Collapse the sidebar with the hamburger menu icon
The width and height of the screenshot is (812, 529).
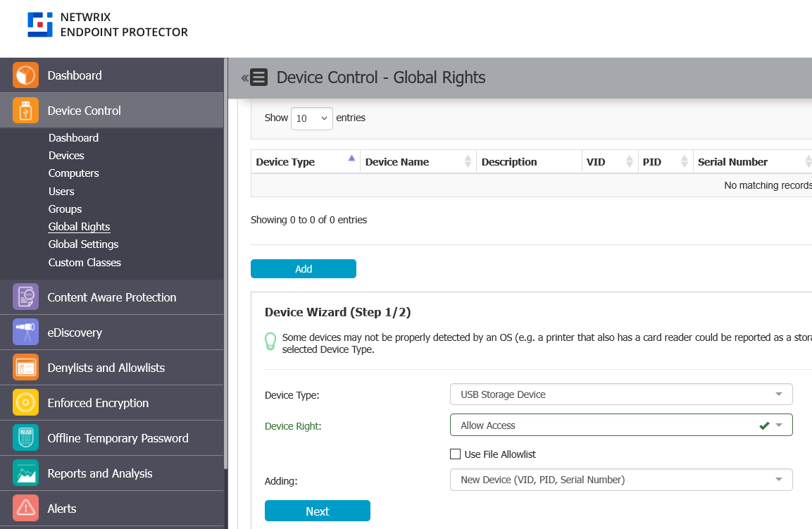(x=258, y=77)
